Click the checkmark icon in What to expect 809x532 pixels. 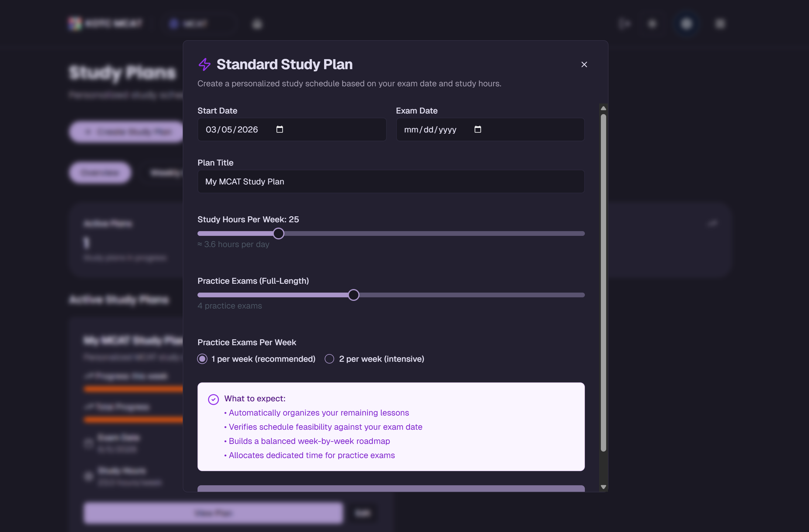point(214,399)
